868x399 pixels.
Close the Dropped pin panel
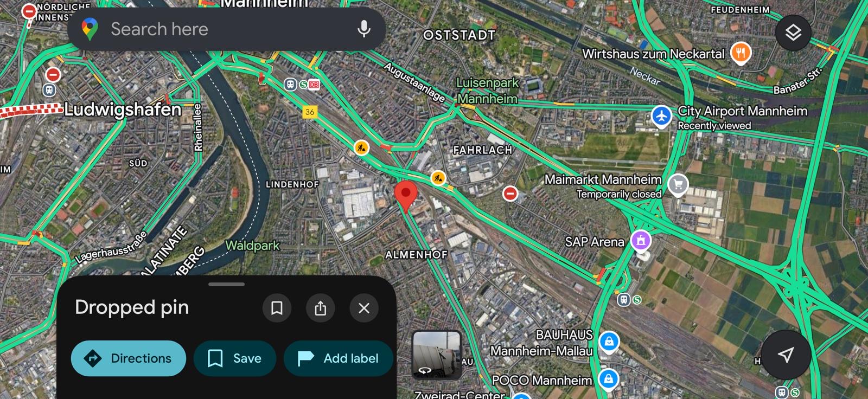(364, 308)
